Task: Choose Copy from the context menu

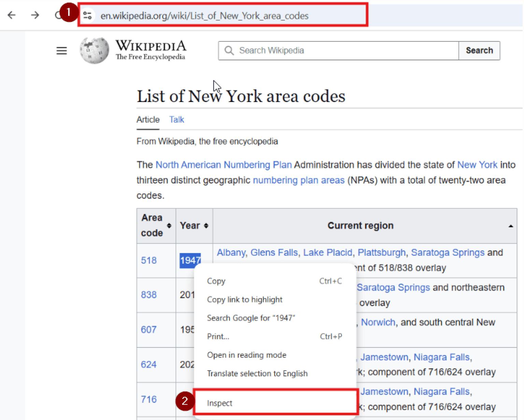Action: 274,281
